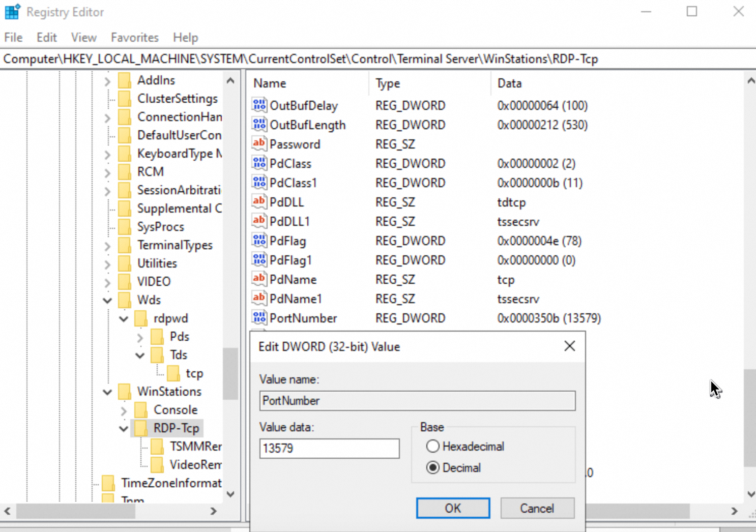
Task: Open the Edit menu
Action: pos(46,37)
